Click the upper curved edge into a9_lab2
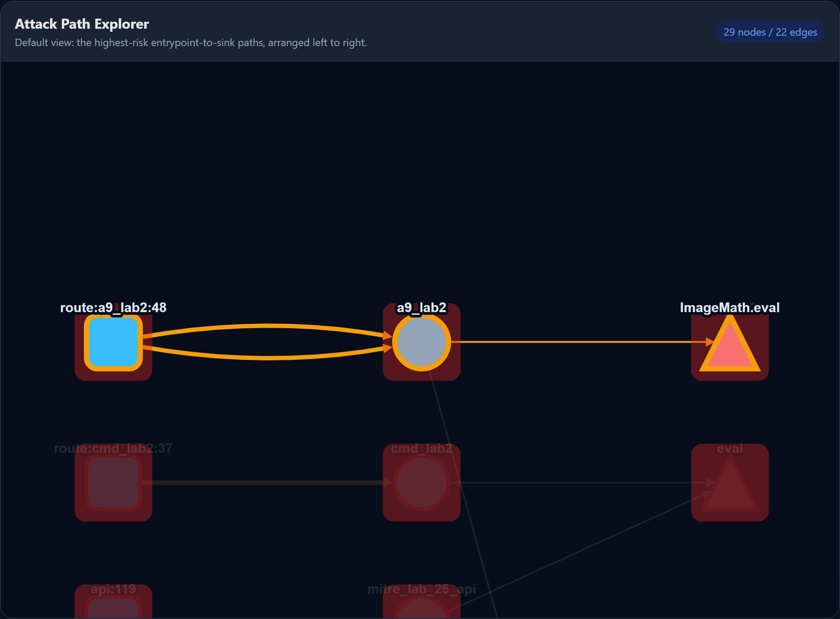 click(267, 326)
